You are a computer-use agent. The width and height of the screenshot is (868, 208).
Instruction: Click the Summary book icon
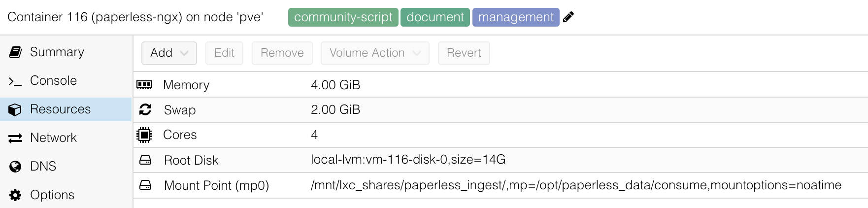15,52
